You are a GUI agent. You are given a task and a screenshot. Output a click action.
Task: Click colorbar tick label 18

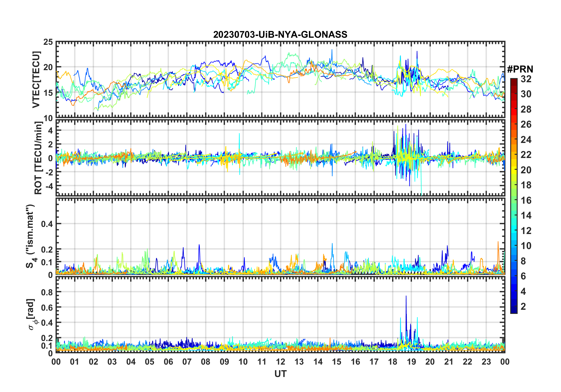coord(526,185)
